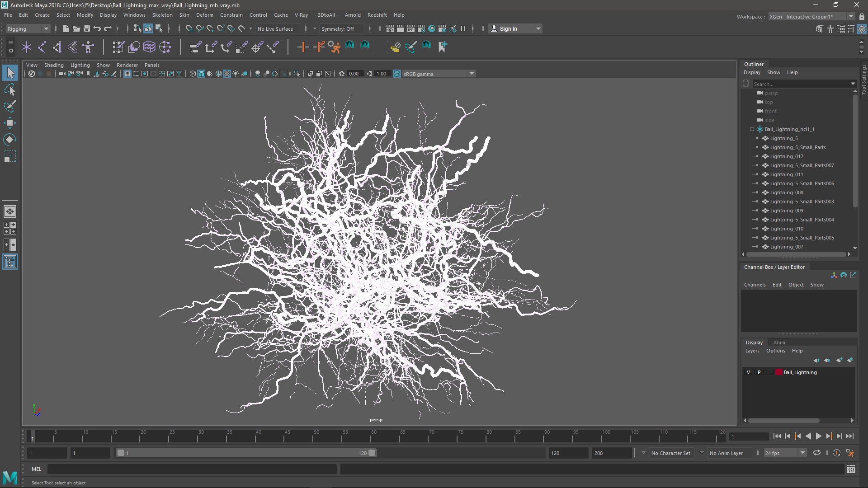The image size is (868, 488).
Task: Toggle X-ray display viewport icon
Action: tap(310, 74)
